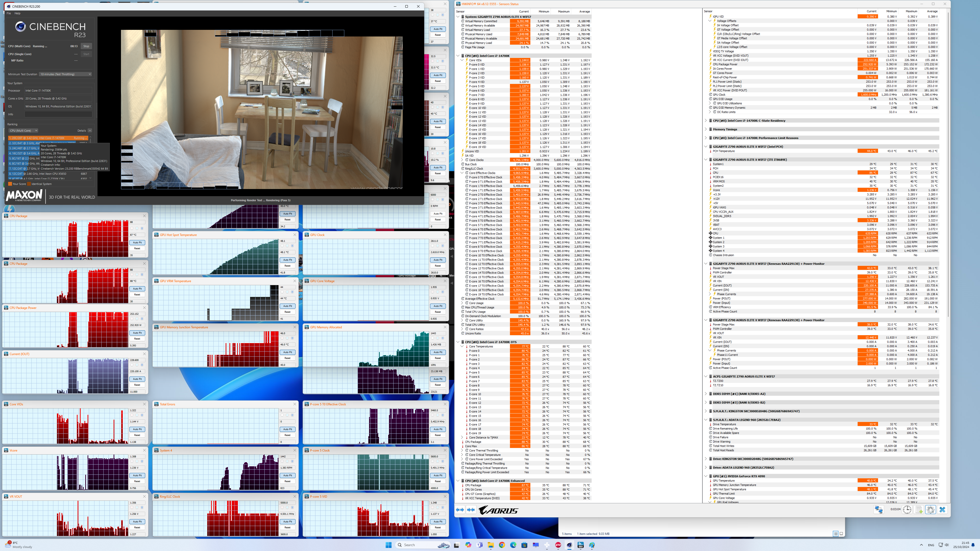The image size is (980, 551).
Task: Reset the Ring/LLC Clock graph
Action: point(288,528)
